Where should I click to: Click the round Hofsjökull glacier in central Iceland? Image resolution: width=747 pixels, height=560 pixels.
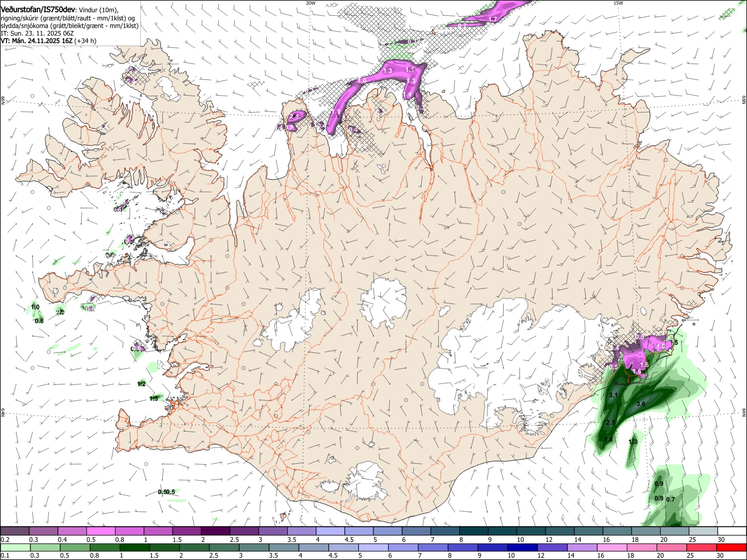tap(383, 303)
